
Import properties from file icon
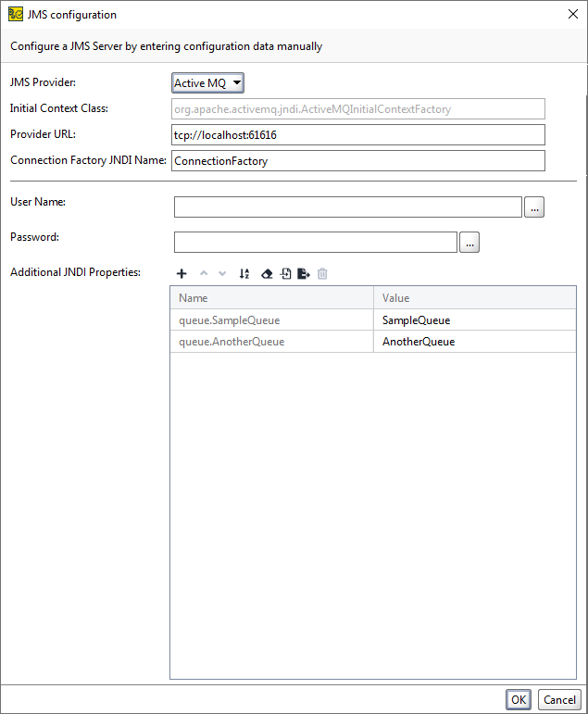[285, 274]
